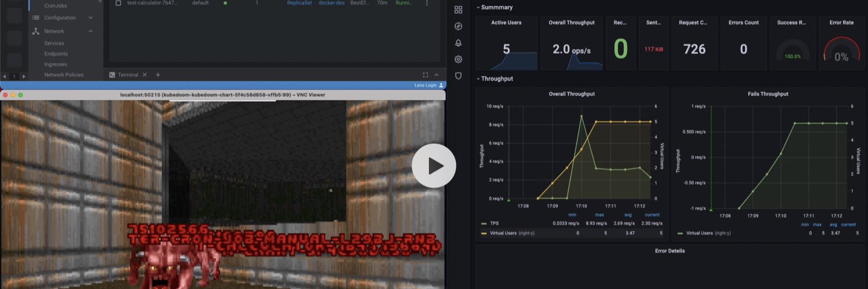Click the Error Rate gauge panel

(841, 43)
